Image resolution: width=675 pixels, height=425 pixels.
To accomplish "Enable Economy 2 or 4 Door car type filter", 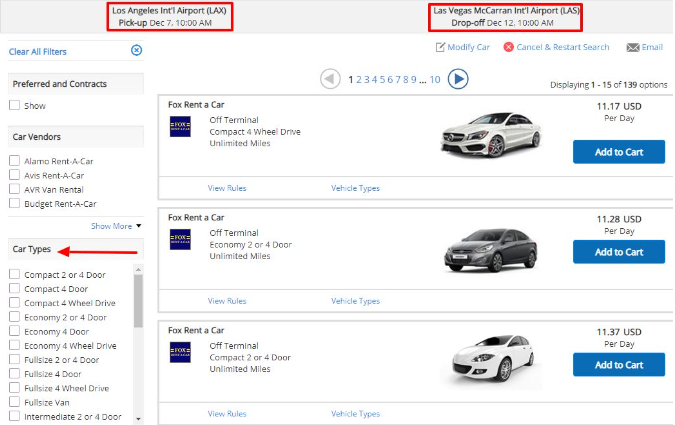I will click(14, 317).
